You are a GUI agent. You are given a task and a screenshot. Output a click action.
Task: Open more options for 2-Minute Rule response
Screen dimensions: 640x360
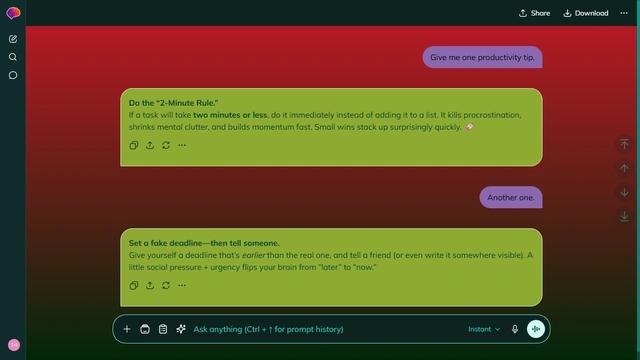182,145
